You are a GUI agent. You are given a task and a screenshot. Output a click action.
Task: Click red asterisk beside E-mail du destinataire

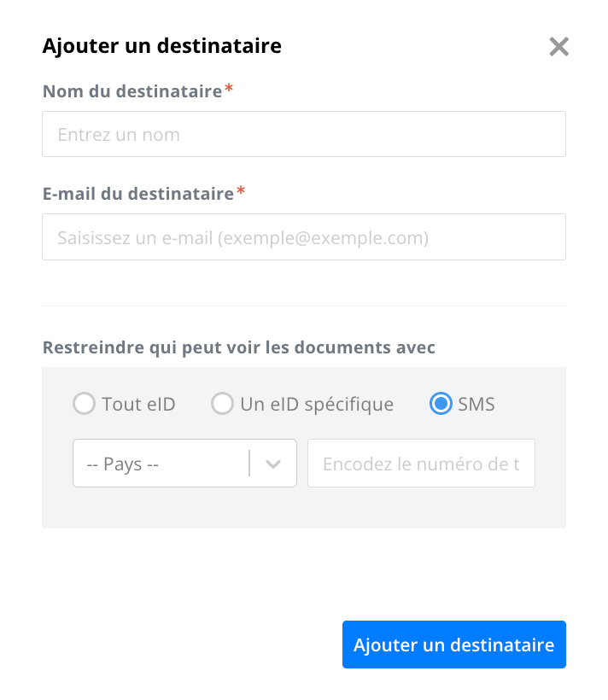pyautogui.click(x=241, y=190)
